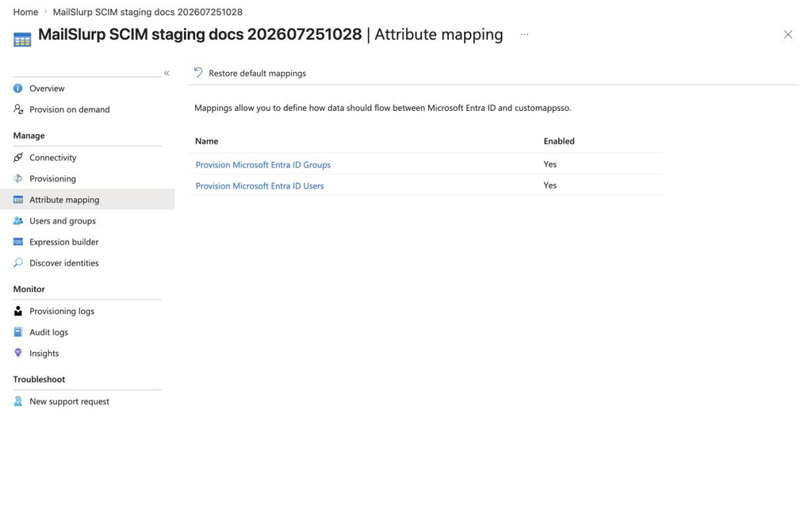The width and height of the screenshot is (812, 505).
Task: Go to Home breadcrumb
Action: [25, 12]
